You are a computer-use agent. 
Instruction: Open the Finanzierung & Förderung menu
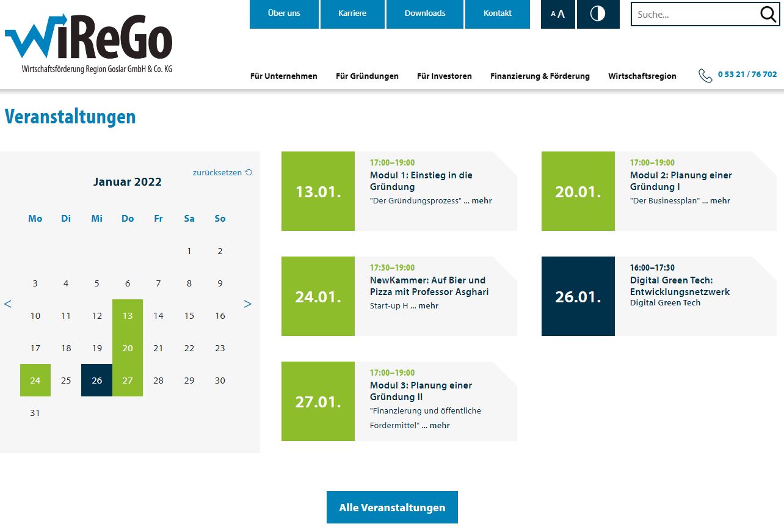[x=540, y=76]
